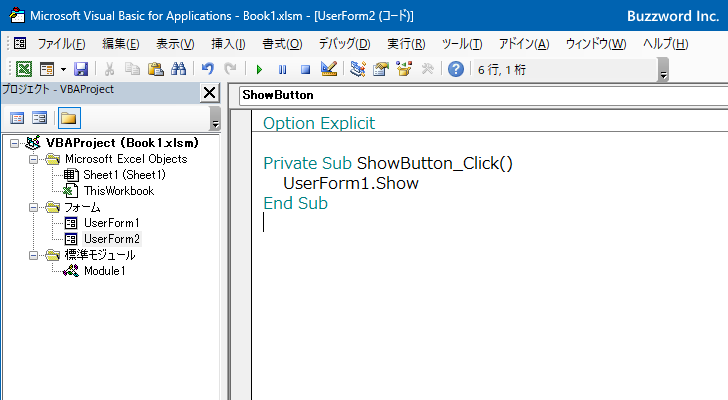Image resolution: width=728 pixels, height=400 pixels.
Task: Select ThisWorkbook in project tree
Action: [x=119, y=191]
